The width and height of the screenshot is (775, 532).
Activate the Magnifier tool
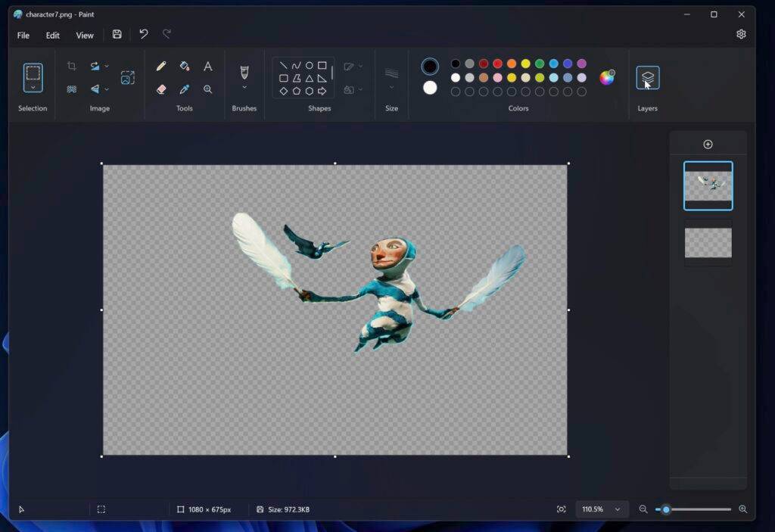pos(207,89)
